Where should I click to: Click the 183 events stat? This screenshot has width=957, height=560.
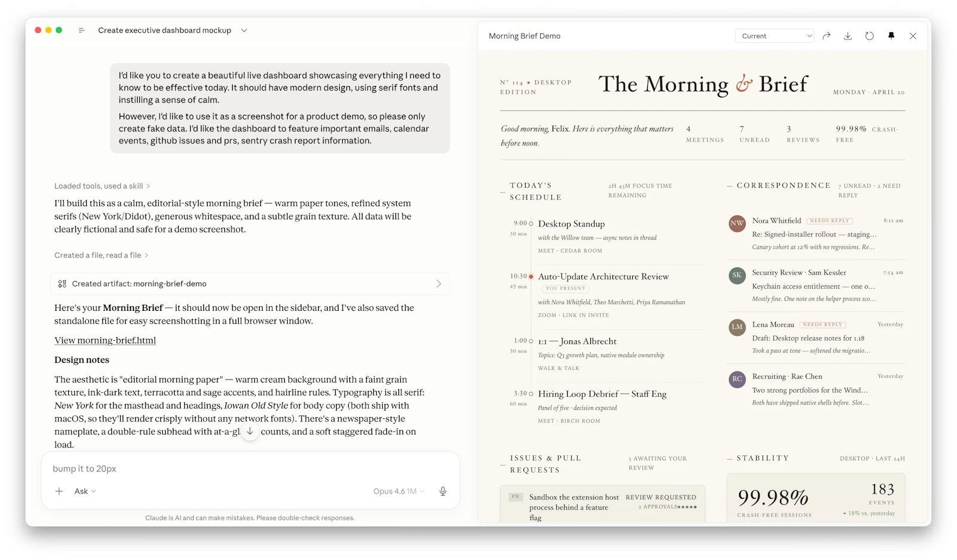click(x=882, y=489)
